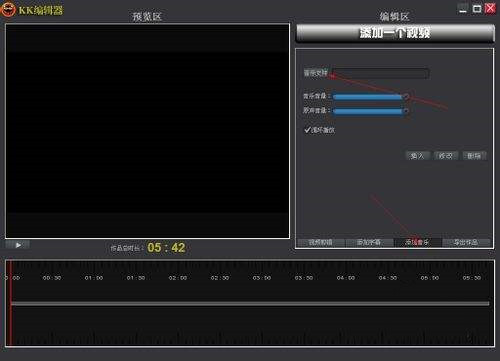Viewport: 500px width, 361px height.
Task: Click the music file path field
Action: [x=380, y=73]
